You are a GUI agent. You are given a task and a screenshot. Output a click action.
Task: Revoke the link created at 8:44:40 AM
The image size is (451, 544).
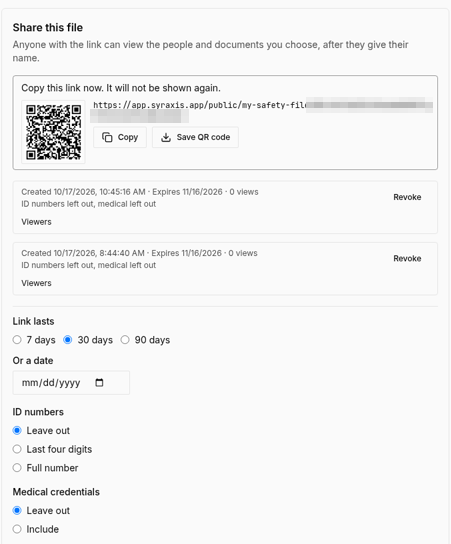coord(407,258)
